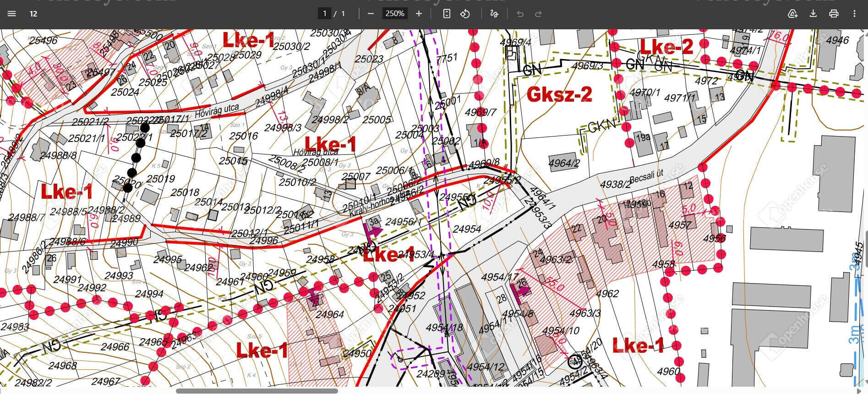
Task: Undo the last annotation
Action: pyautogui.click(x=520, y=14)
